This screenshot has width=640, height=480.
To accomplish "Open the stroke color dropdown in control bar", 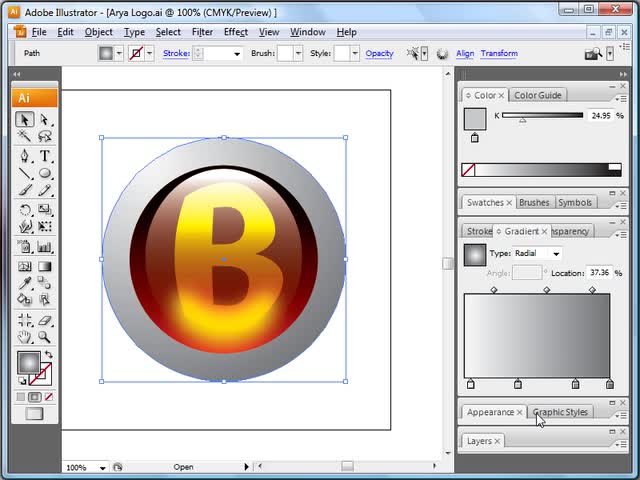I will tap(149, 53).
